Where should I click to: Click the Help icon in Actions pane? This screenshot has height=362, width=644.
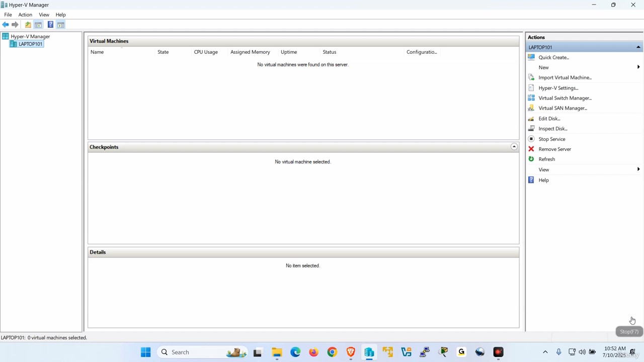pyautogui.click(x=531, y=180)
